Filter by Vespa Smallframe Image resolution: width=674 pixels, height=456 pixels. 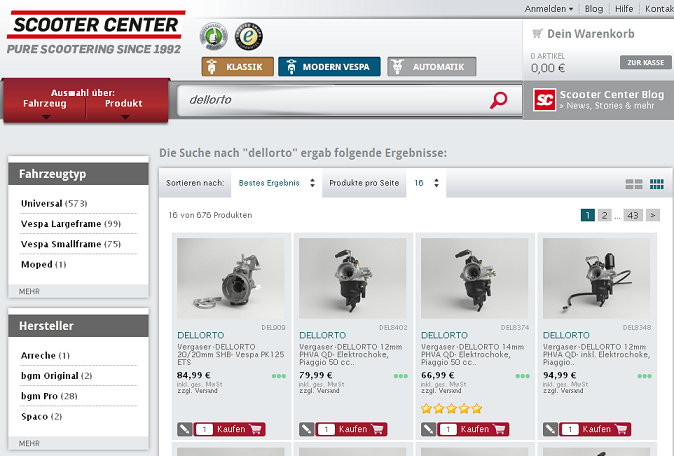[x=71, y=244]
